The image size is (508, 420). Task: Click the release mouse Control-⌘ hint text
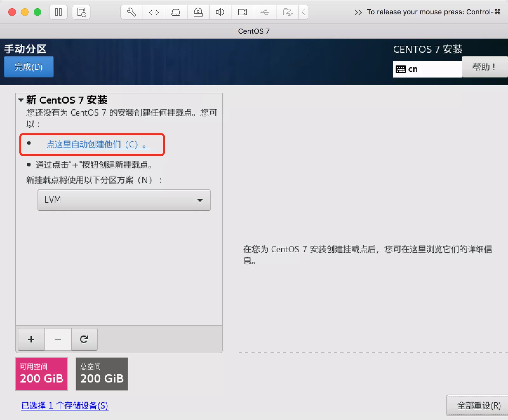pyautogui.click(x=434, y=12)
